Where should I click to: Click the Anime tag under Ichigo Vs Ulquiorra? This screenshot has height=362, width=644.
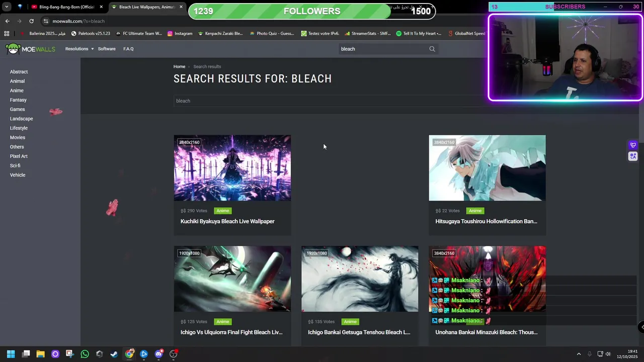pos(223,322)
